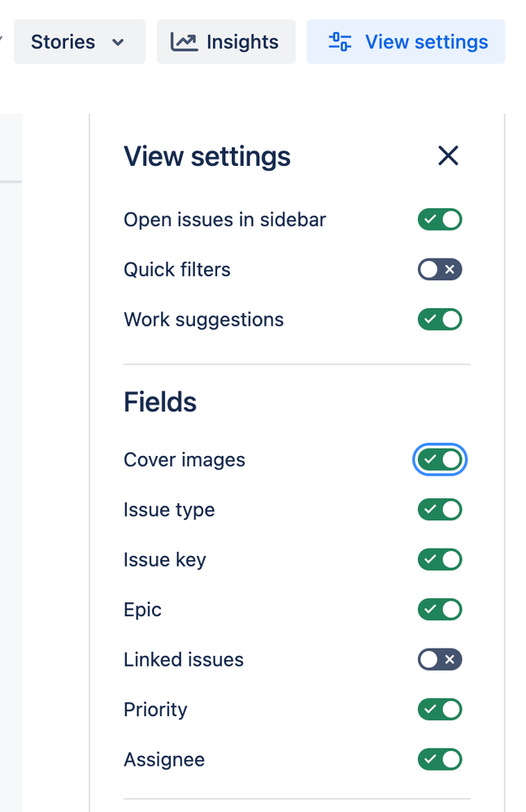Switch off Issue key display

pyautogui.click(x=440, y=560)
